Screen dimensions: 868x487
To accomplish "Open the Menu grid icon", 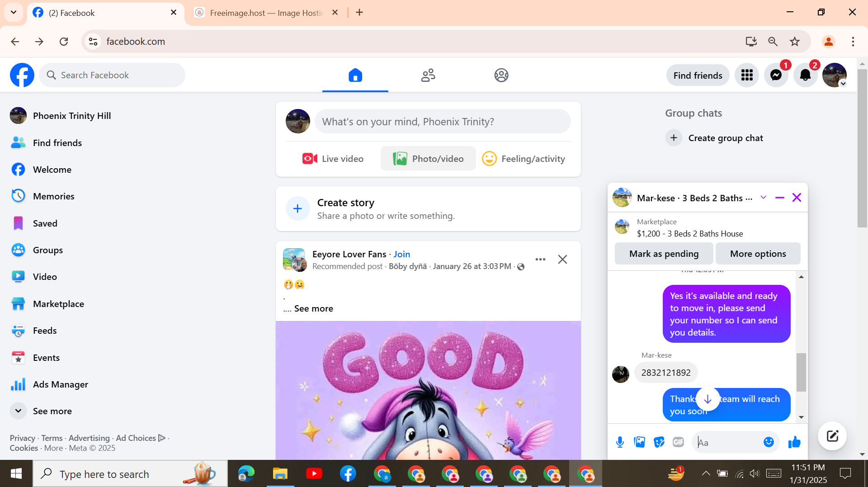I will pyautogui.click(x=747, y=75).
